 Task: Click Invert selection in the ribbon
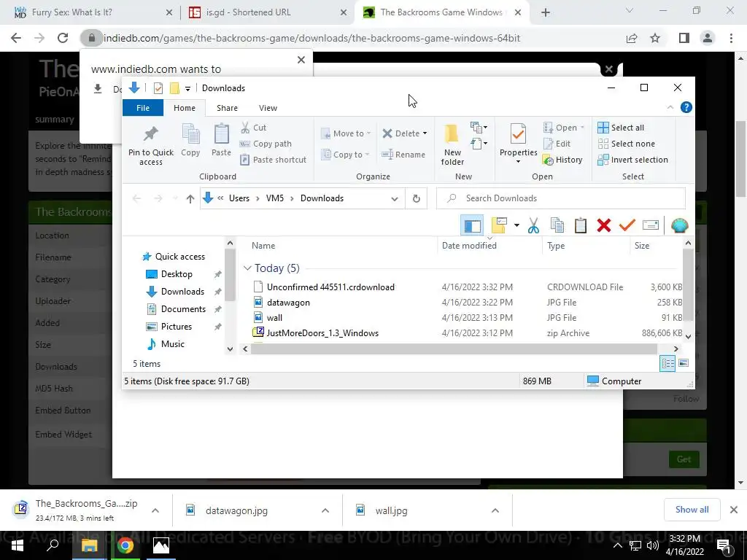coord(632,160)
